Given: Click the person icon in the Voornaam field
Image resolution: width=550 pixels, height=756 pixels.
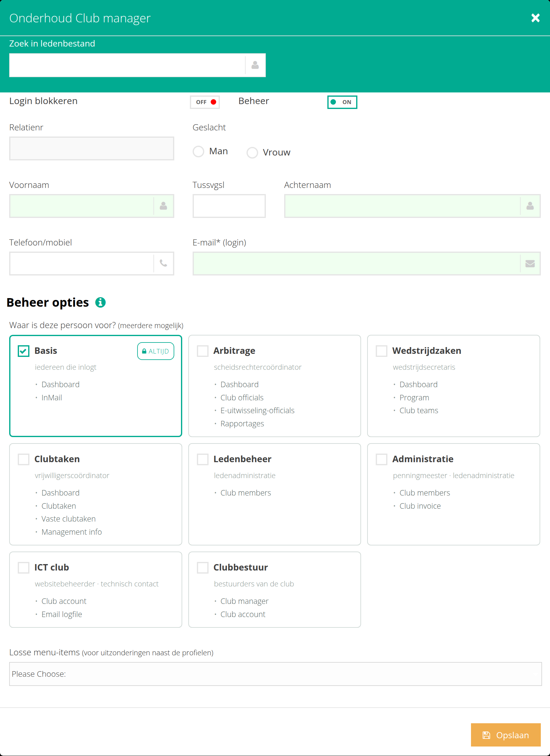Looking at the screenshot, I should click(164, 206).
